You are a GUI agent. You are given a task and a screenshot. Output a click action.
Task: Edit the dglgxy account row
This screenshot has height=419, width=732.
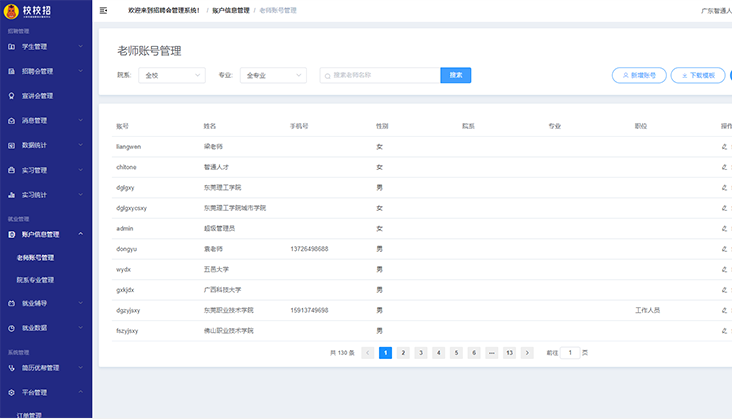click(724, 188)
